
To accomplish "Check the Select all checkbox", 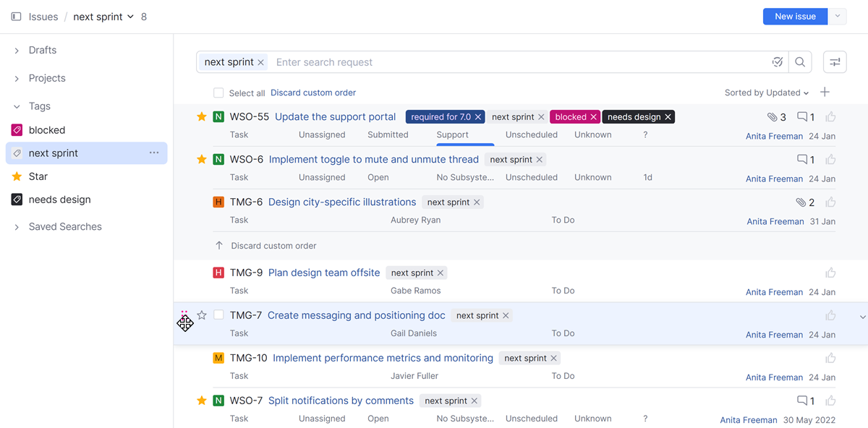I will tap(218, 93).
